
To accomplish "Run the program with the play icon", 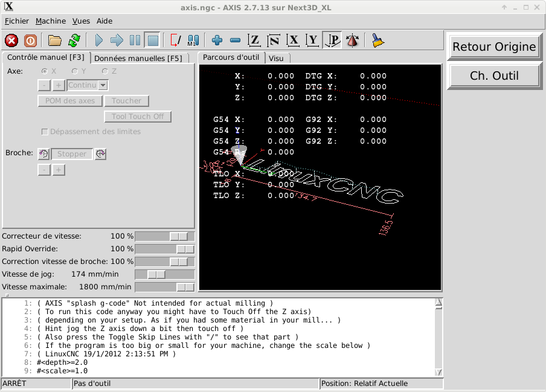I will pos(99,40).
